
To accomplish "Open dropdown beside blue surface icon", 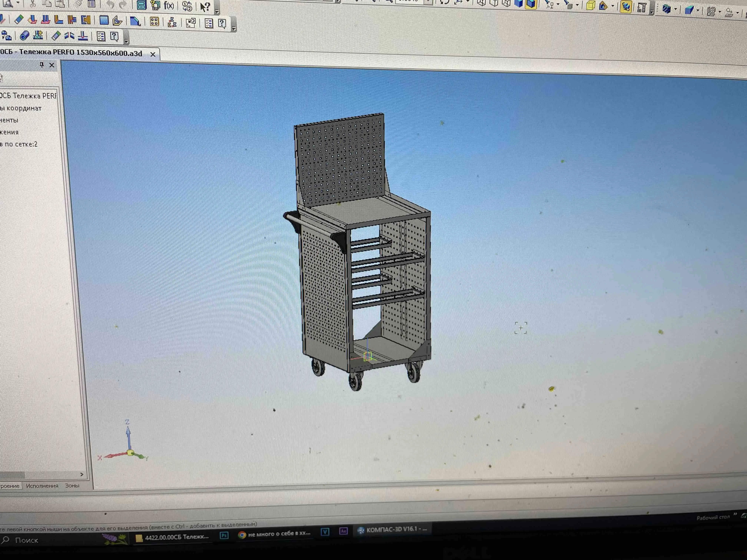I will click(x=698, y=10).
